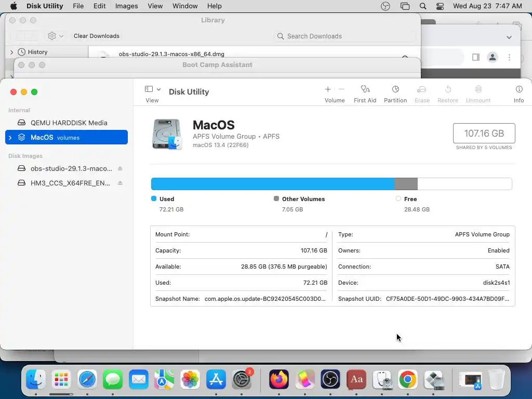Open the Window menu
The width and height of the screenshot is (532, 399).
pos(185,6)
